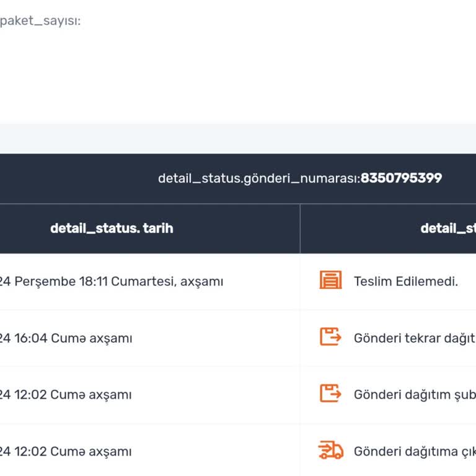Click the 'Teslim Edilemedi' status package icon

[330, 280]
